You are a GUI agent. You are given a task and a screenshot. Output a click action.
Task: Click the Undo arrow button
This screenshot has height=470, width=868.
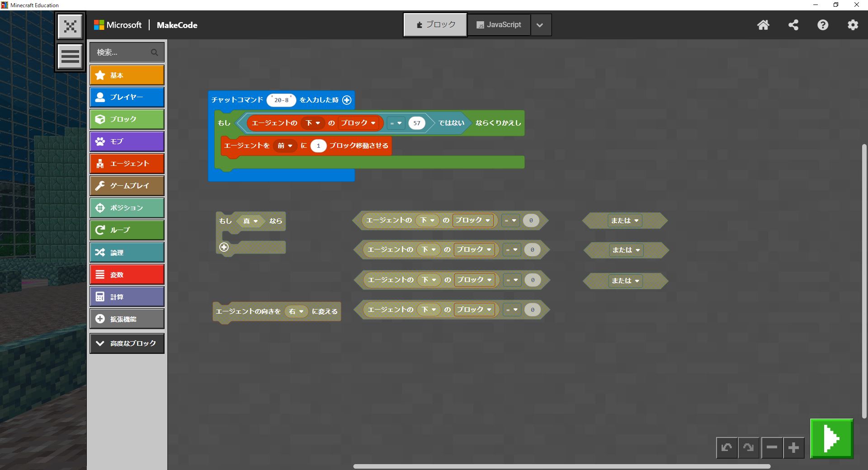[x=727, y=447]
